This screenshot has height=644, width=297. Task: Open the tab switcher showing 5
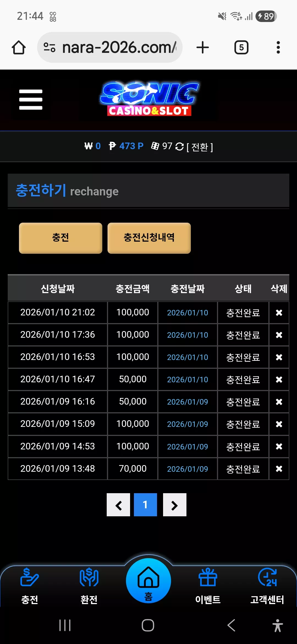tap(241, 47)
